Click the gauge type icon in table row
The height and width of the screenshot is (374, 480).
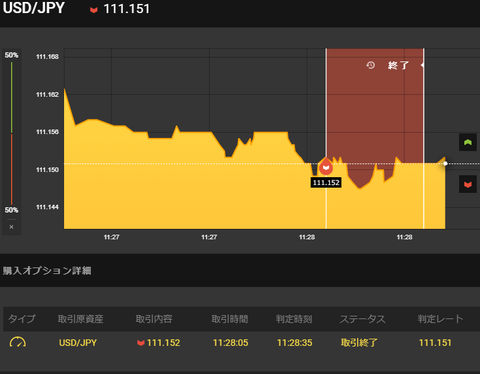click(18, 342)
